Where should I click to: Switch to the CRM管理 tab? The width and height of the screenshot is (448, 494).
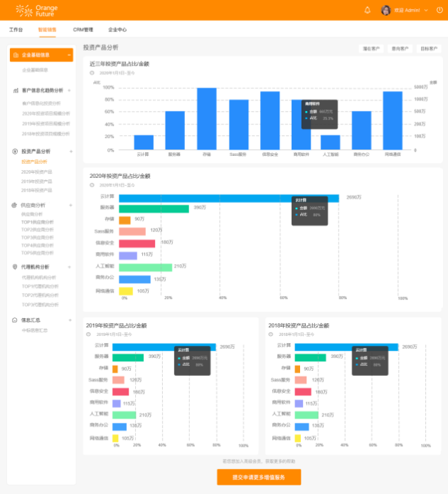coord(82,30)
